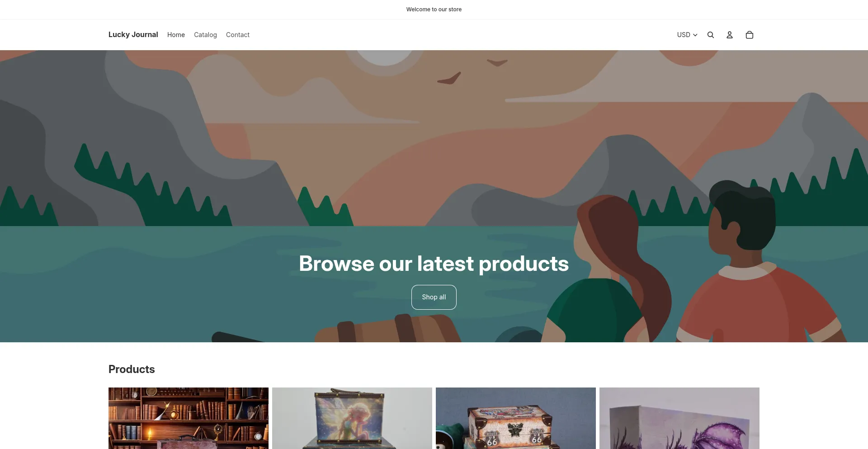Open the Route 66 suitcase product

pyautogui.click(x=516, y=418)
